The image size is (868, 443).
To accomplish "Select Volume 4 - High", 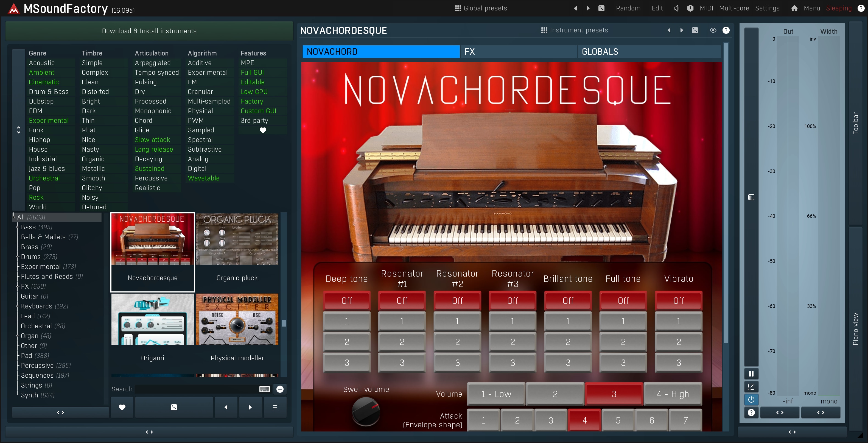I will (673, 394).
